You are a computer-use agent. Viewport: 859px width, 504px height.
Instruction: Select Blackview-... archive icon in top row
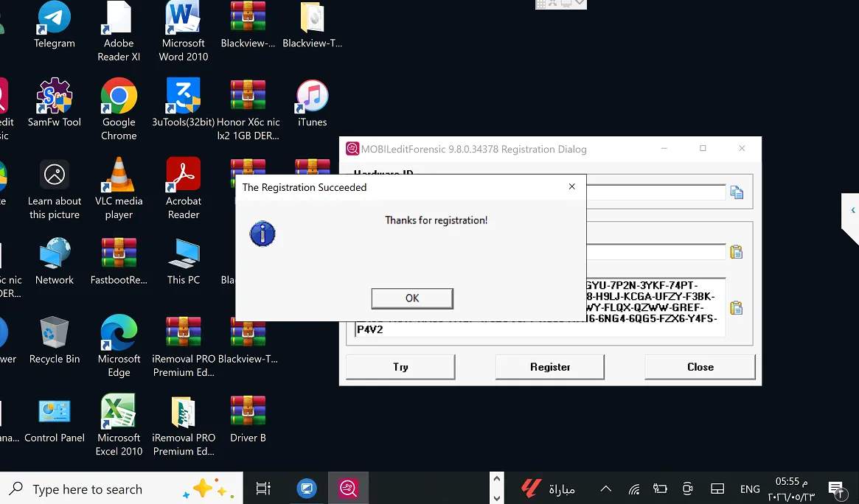[248, 24]
